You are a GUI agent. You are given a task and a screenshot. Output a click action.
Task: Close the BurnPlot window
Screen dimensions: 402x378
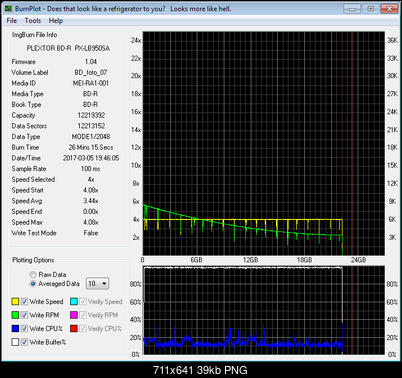coord(389,9)
